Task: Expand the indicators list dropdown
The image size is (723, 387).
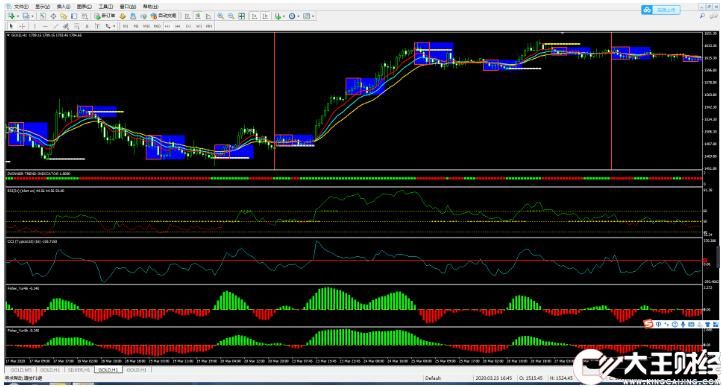Action: (284, 16)
